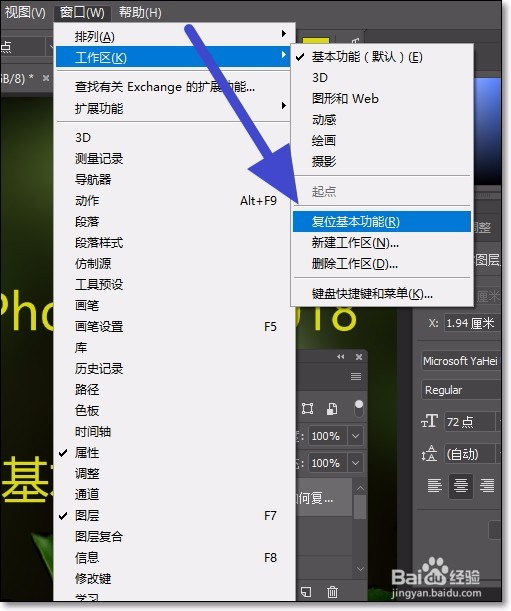Show the 画笔设置 panel (F5)

click(x=174, y=327)
